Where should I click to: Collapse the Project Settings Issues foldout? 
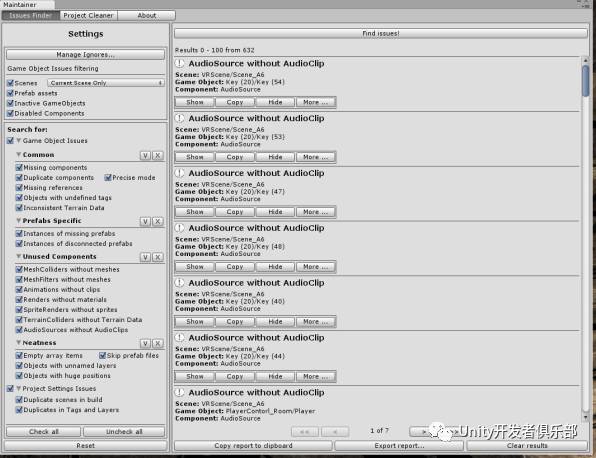(x=18, y=388)
